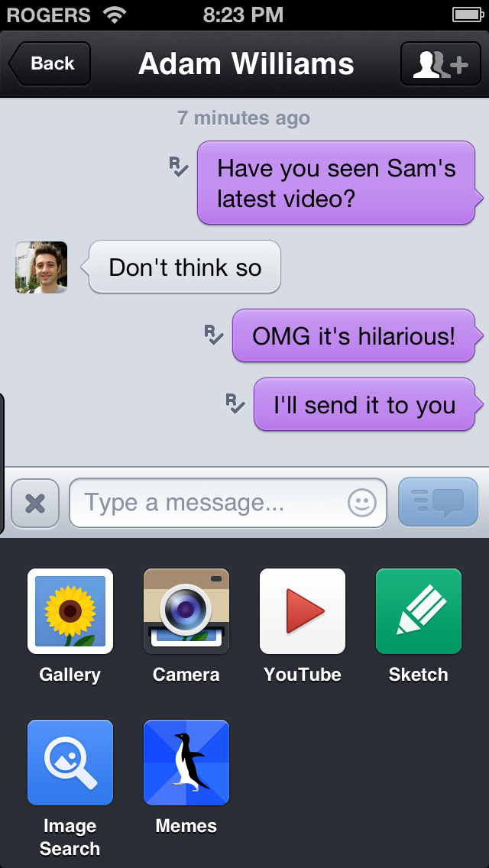Open YouTube to share a video
Screen dimensions: 489x868
[x=303, y=612]
